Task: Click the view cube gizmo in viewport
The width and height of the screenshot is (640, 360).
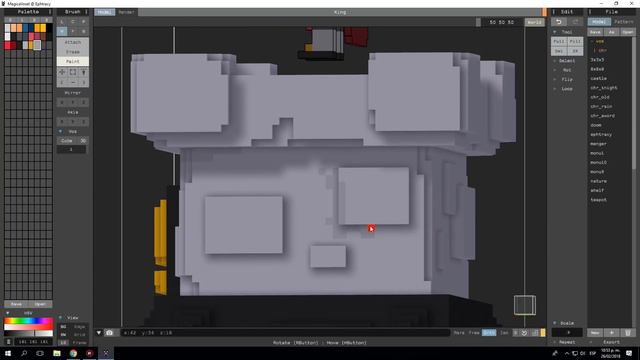Action: point(524,305)
